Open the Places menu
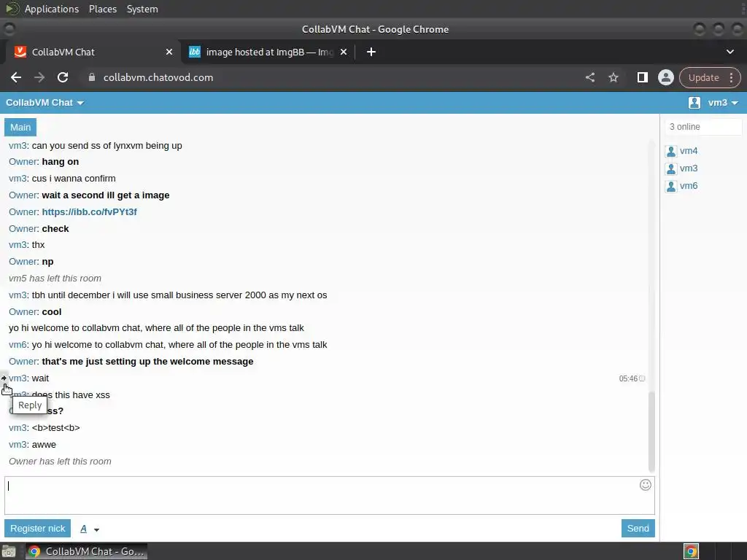 (x=102, y=9)
